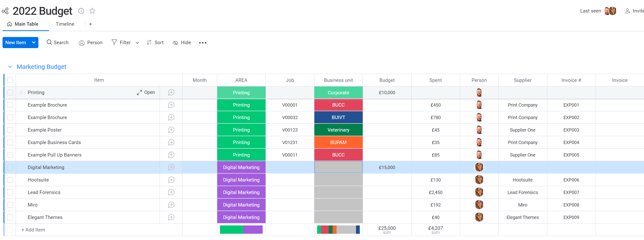Open AREA status dropdown for Hootsuite
Viewport: 644px width, 240px height.
point(241,180)
